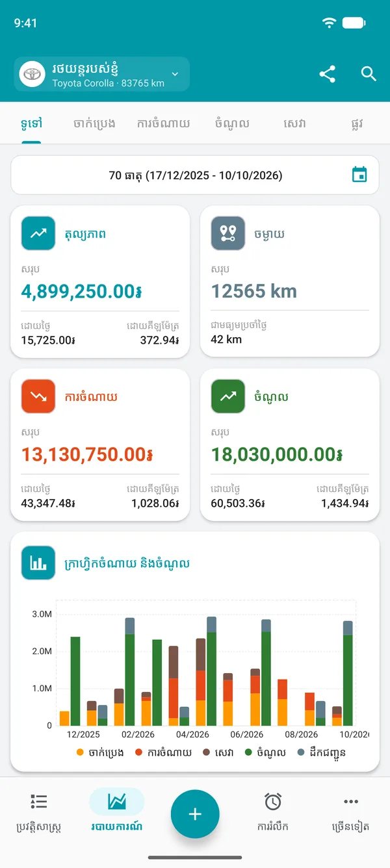Viewport: 390px width, 868px height.
Task: Tap the 9:41 clock in status bar
Action: point(25,23)
